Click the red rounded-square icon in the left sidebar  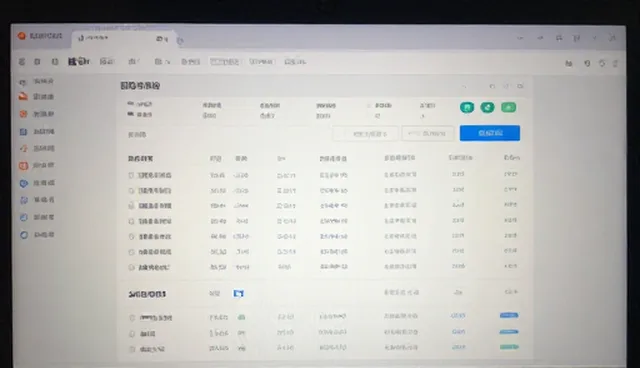coord(23,166)
